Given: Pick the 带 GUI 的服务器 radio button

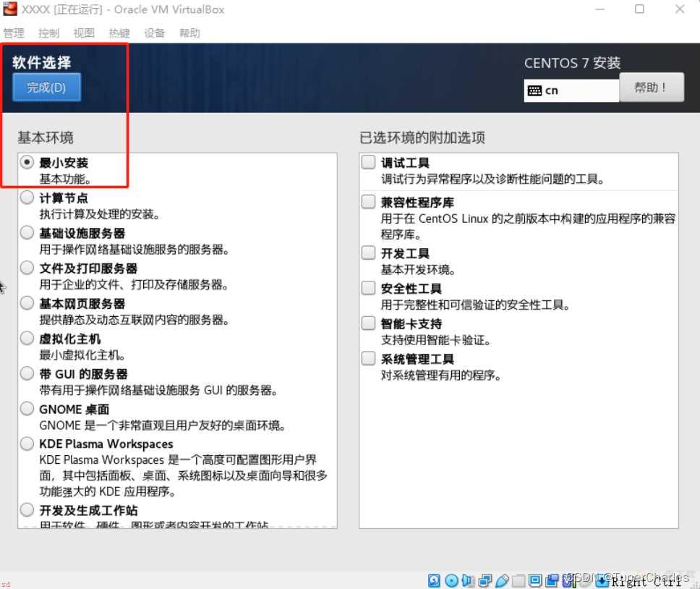Looking at the screenshot, I should point(27,373).
